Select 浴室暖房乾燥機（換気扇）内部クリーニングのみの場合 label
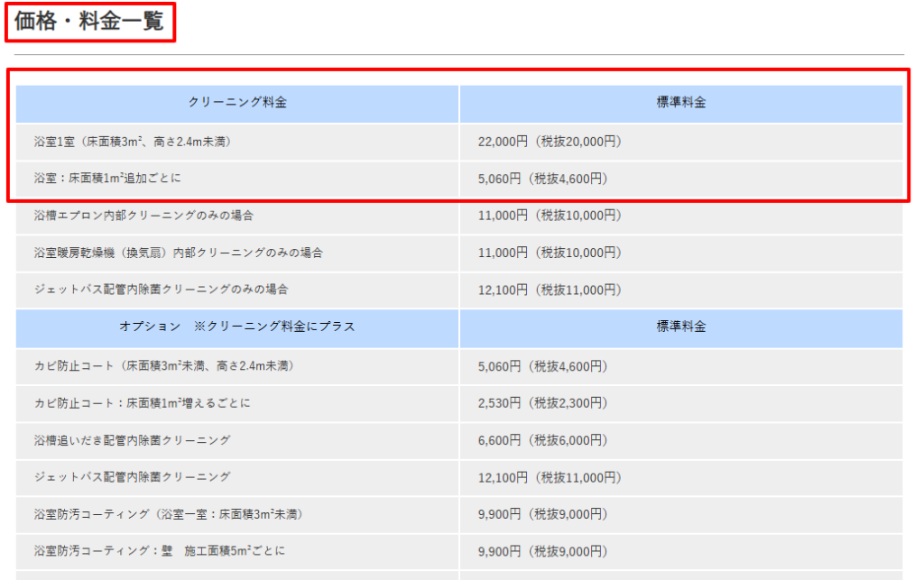 coord(178,253)
